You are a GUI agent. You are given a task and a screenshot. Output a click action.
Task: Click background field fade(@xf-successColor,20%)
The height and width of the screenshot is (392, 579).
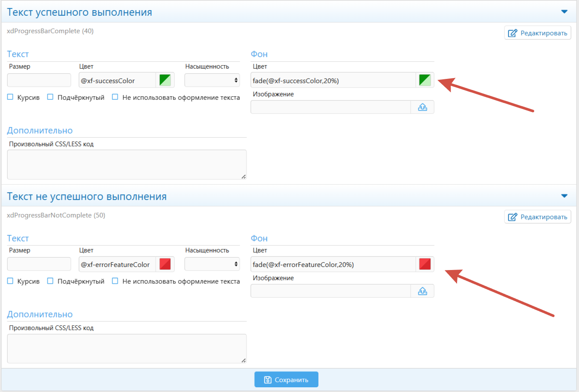333,80
